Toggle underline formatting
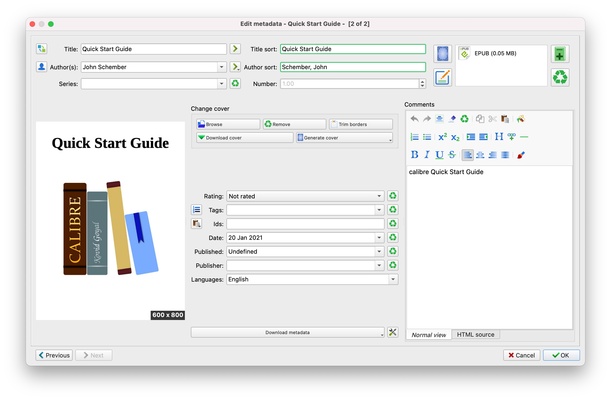611x400 pixels. click(440, 155)
